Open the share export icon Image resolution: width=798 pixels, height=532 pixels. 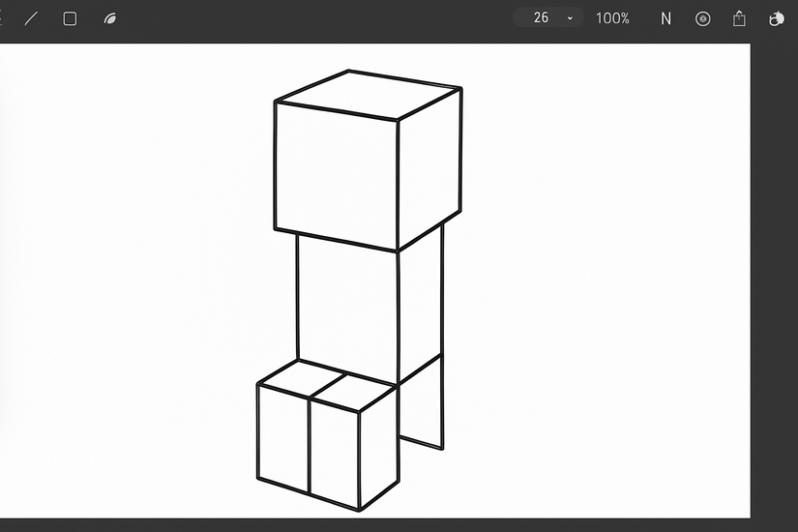[x=739, y=18]
